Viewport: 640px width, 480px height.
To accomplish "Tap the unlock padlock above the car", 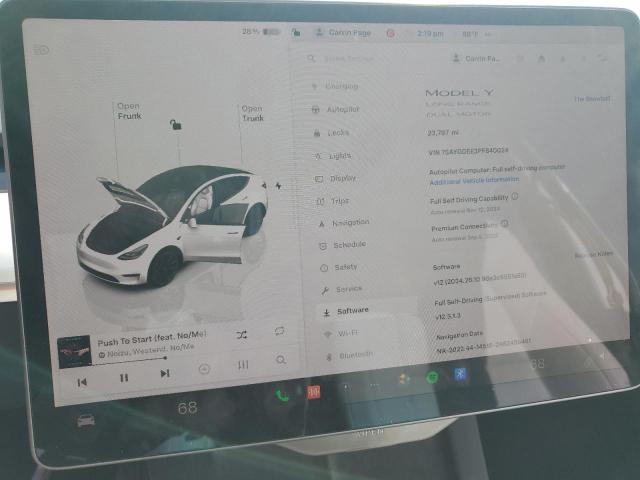I will [176, 124].
